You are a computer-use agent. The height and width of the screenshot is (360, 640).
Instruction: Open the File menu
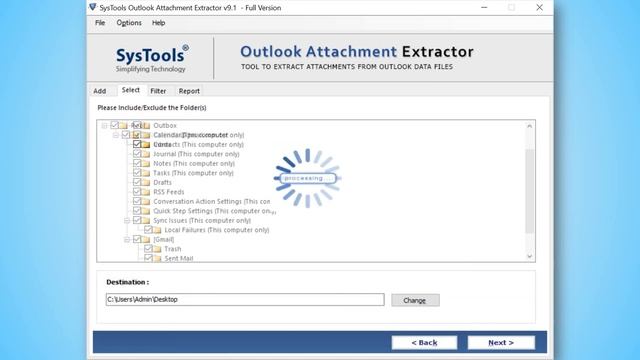(100, 23)
